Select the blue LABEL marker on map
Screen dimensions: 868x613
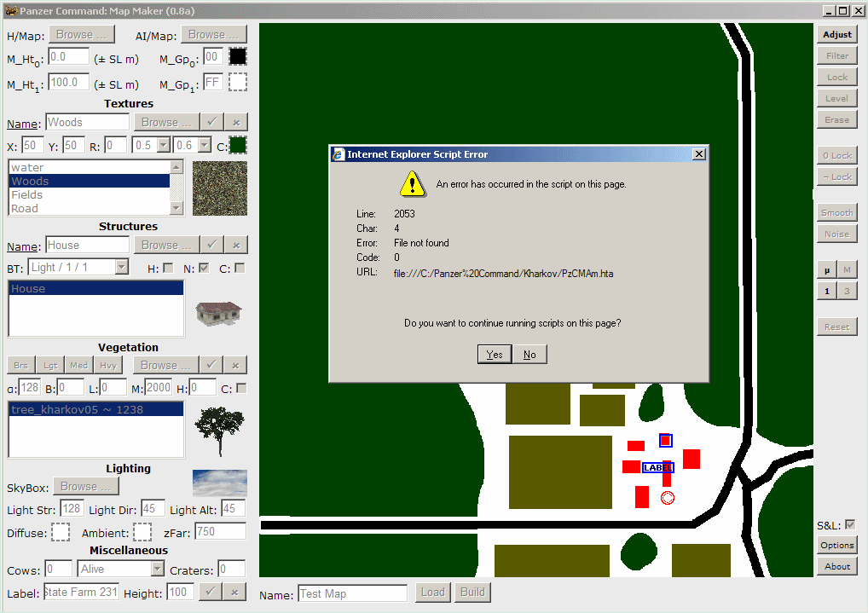657,468
